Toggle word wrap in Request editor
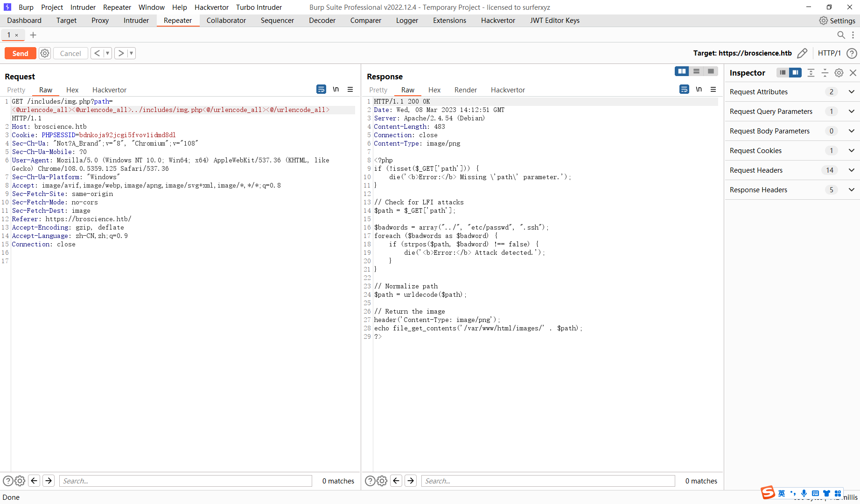Screen dimensions: 860x504 click(322, 89)
